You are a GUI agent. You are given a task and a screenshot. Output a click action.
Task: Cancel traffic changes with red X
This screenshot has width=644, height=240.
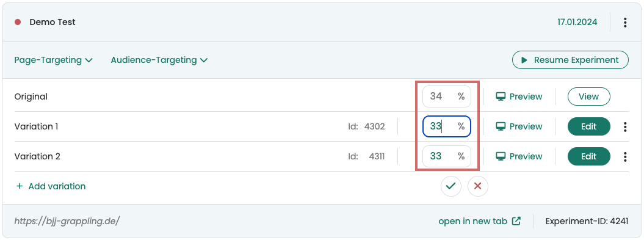click(x=478, y=186)
